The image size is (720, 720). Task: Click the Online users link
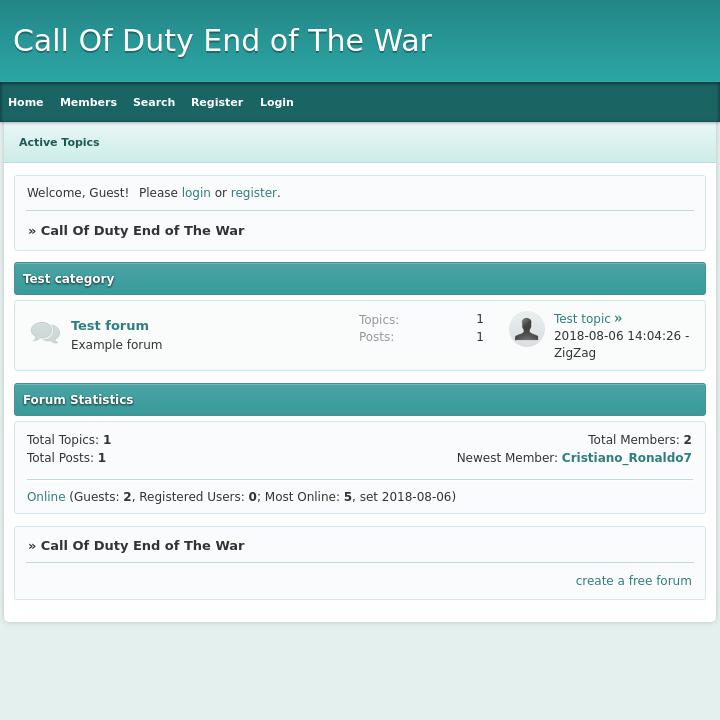click(x=46, y=497)
